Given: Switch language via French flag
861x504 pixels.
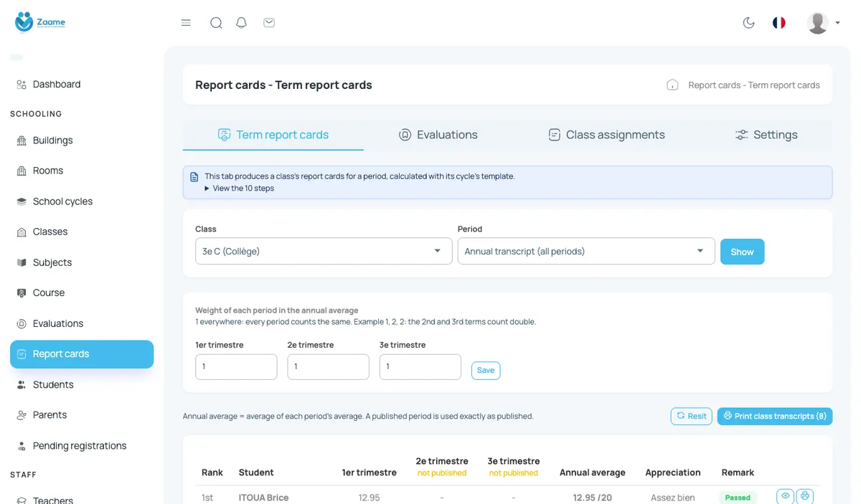Looking at the screenshot, I should [x=779, y=23].
